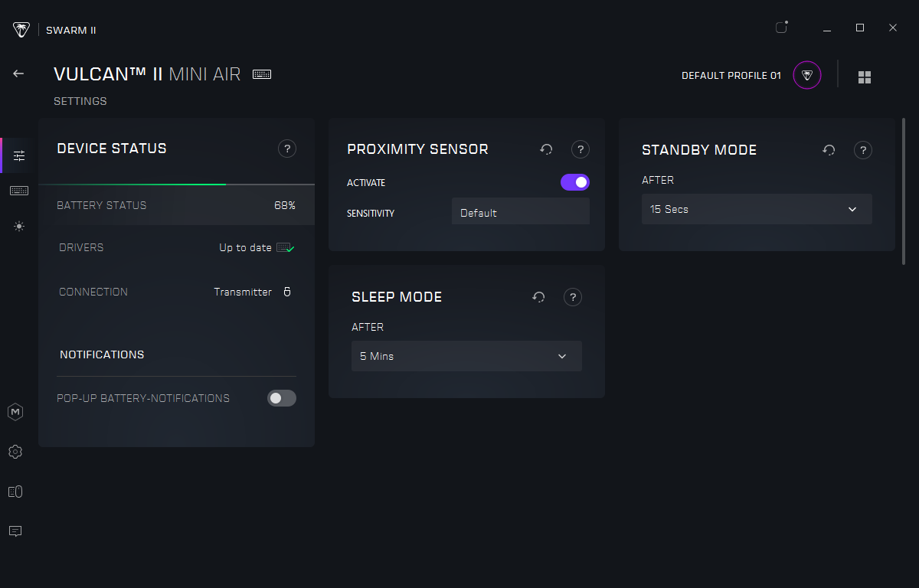Open Standby Mode help question mark

863,150
